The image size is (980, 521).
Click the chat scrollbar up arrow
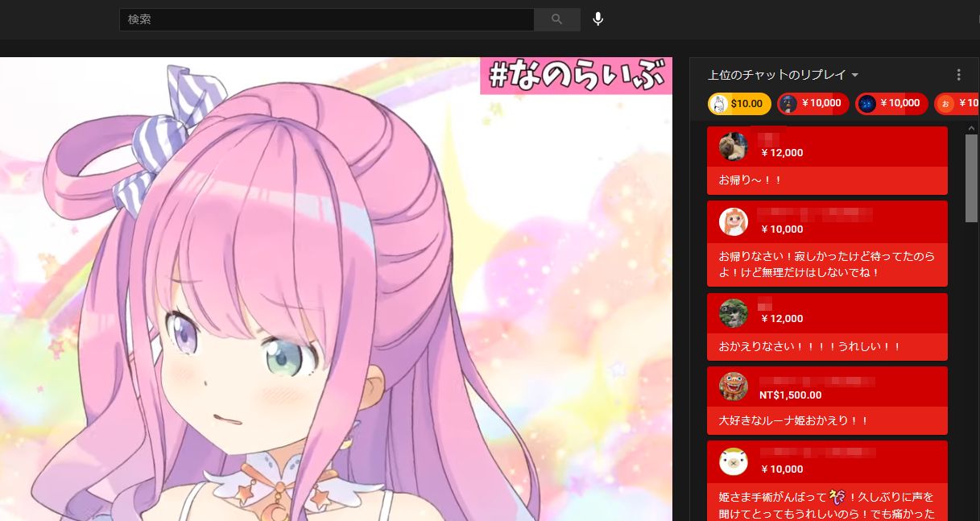click(x=971, y=128)
